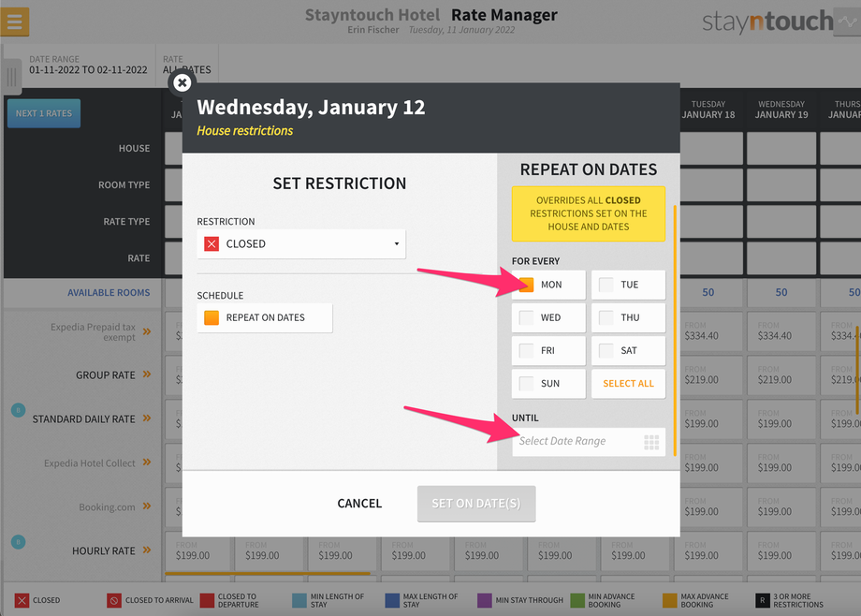Image resolution: width=861 pixels, height=616 pixels.
Task: Click the 3 or More Restrictions legend icon
Action: click(x=762, y=600)
